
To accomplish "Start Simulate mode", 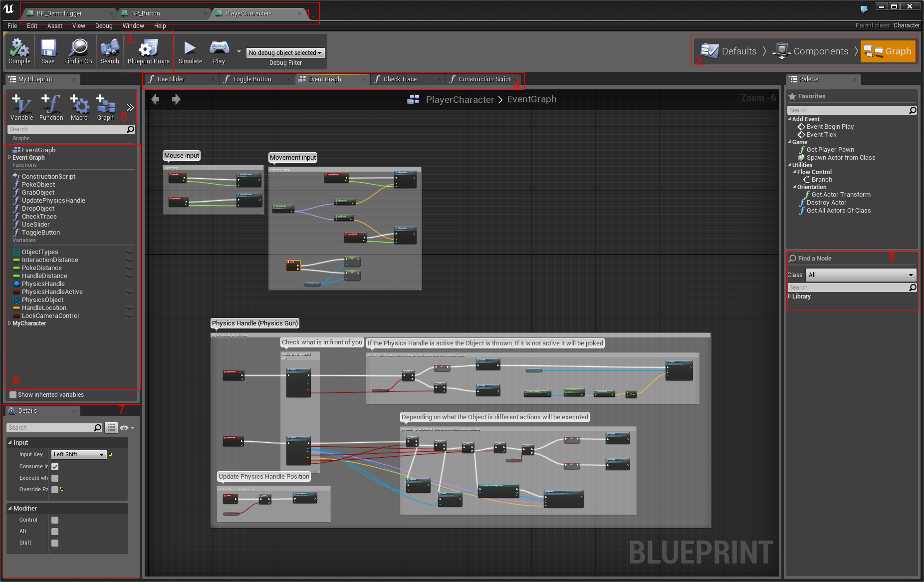I will point(190,52).
